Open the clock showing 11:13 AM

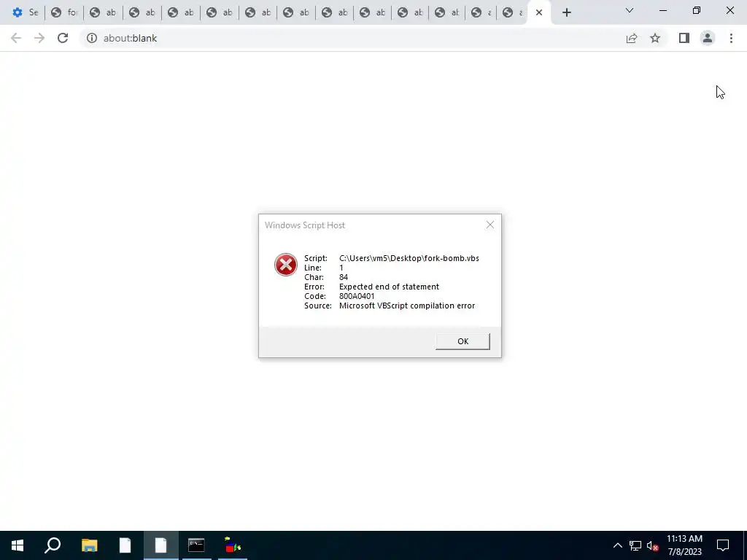684,545
